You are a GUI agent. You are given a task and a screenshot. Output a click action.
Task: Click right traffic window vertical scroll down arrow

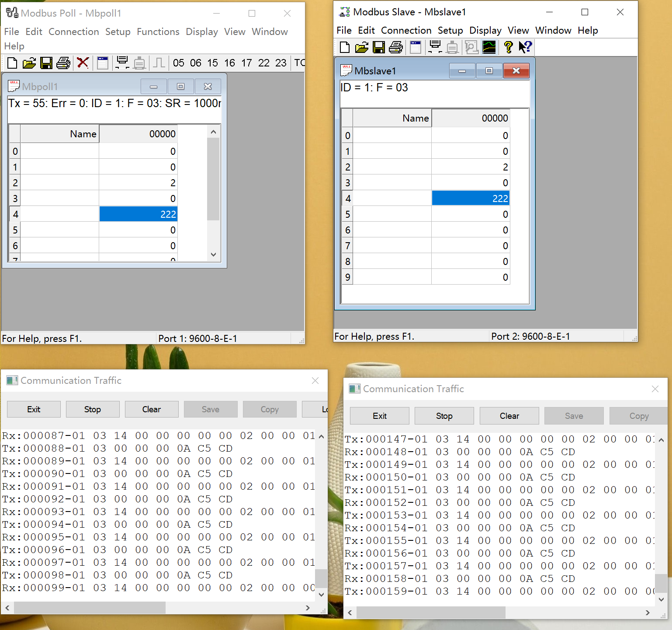(661, 599)
